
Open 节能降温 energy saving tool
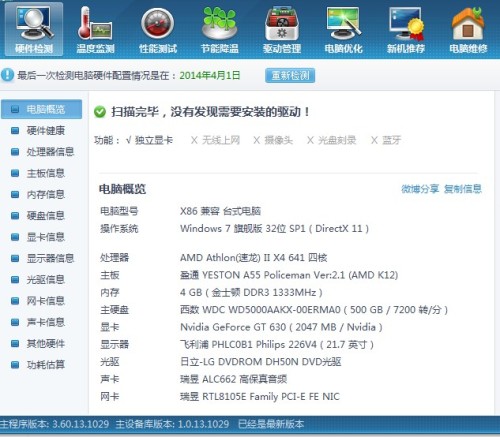[x=220, y=30]
